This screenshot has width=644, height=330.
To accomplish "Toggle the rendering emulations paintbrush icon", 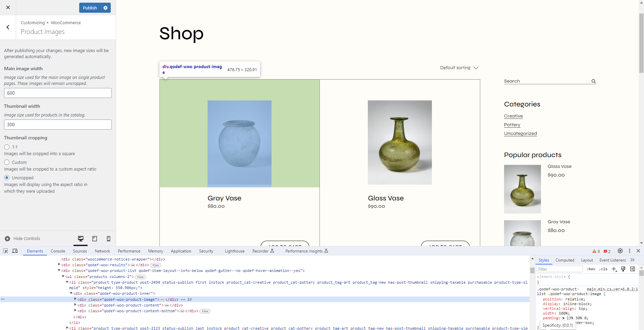I will tap(623, 269).
